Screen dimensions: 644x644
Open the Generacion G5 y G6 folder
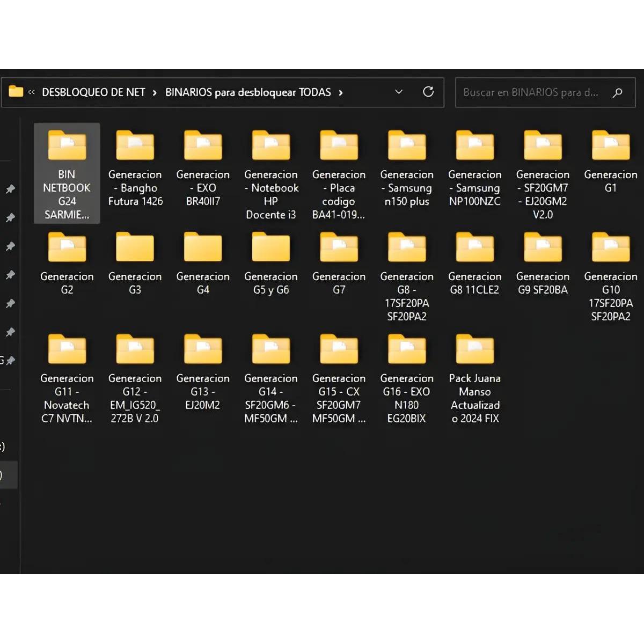coord(271,263)
